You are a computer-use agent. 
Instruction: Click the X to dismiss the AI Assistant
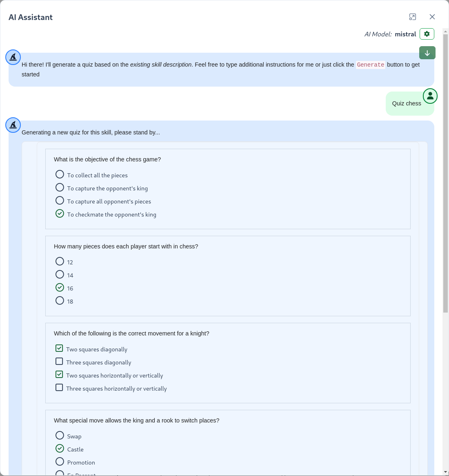[432, 17]
